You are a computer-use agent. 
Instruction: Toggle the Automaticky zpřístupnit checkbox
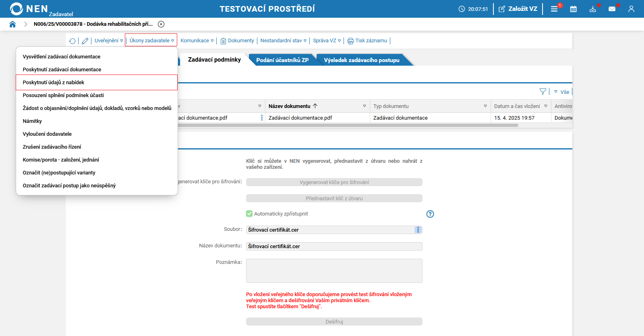coord(249,214)
